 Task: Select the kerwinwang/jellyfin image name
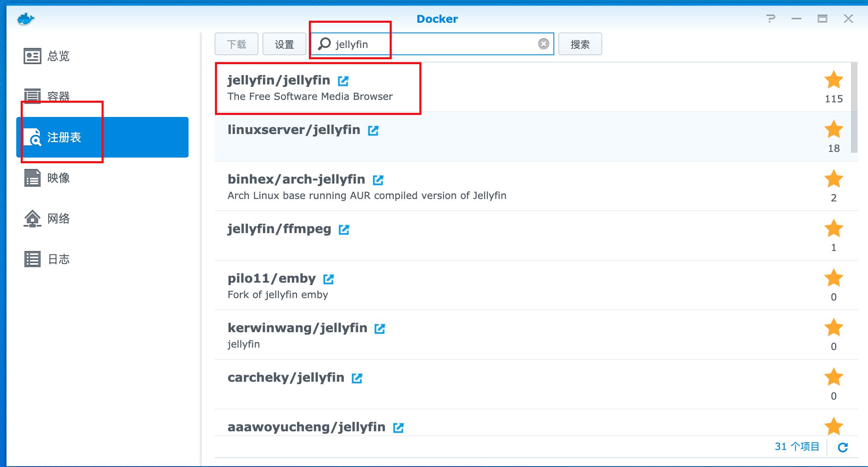tap(297, 328)
